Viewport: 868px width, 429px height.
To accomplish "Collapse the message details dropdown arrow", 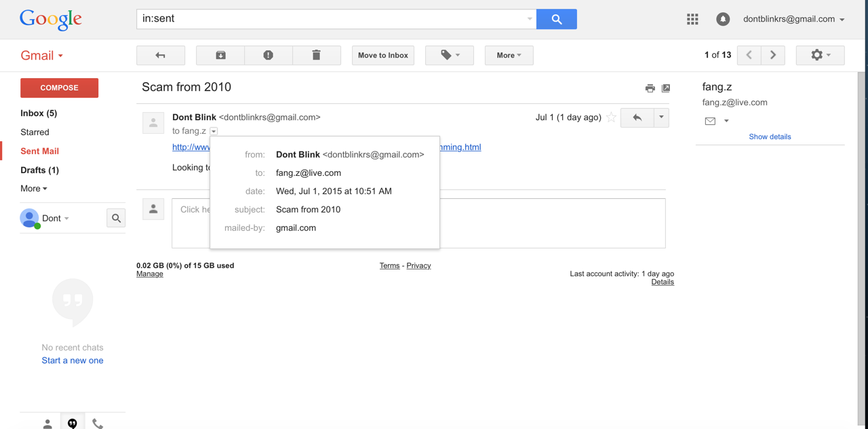I will pos(214,131).
